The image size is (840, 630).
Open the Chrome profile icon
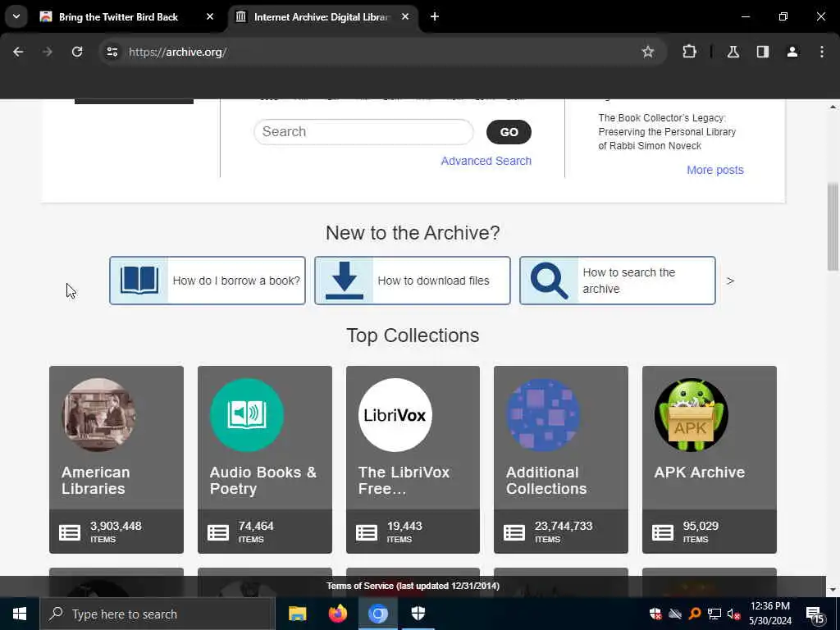(792, 52)
